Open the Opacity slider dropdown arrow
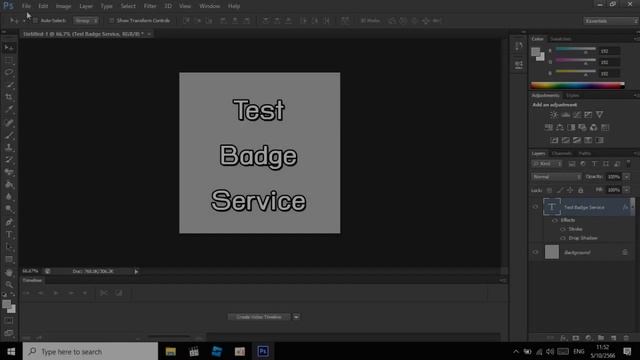The image size is (640, 360). point(627,177)
